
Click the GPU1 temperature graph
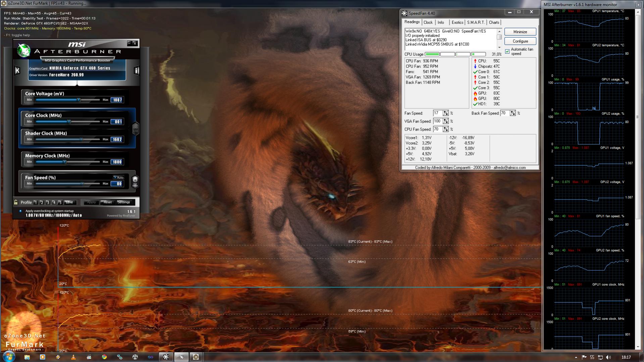(x=589, y=28)
